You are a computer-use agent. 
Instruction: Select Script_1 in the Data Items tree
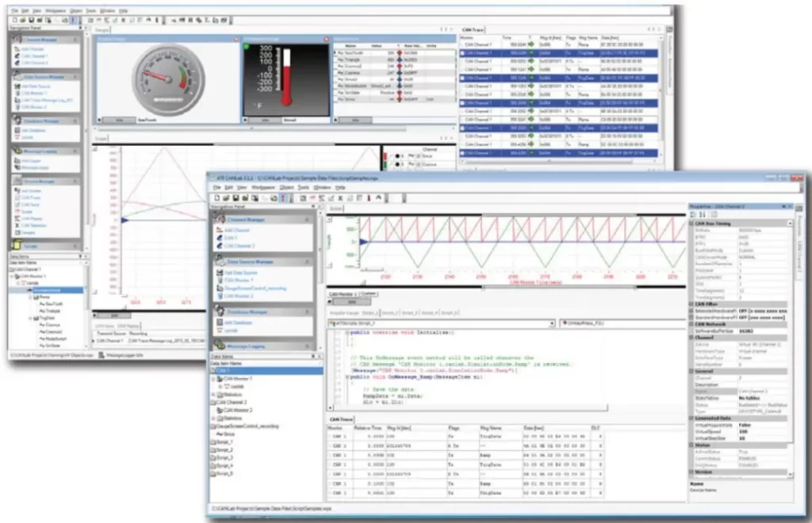(226, 442)
